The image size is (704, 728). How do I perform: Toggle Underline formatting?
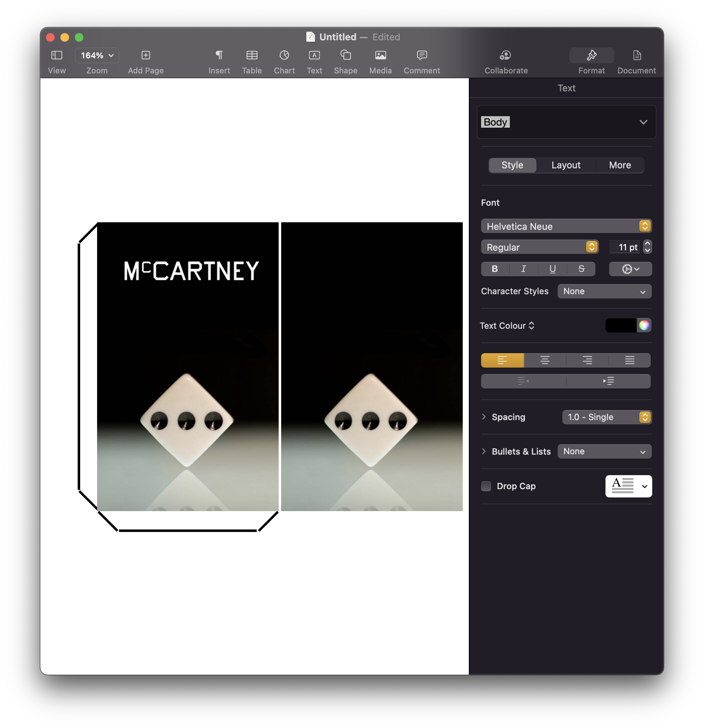coord(552,269)
